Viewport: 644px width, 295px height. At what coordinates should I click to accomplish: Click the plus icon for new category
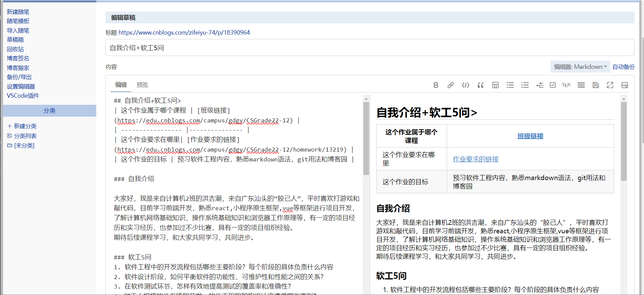point(9,126)
